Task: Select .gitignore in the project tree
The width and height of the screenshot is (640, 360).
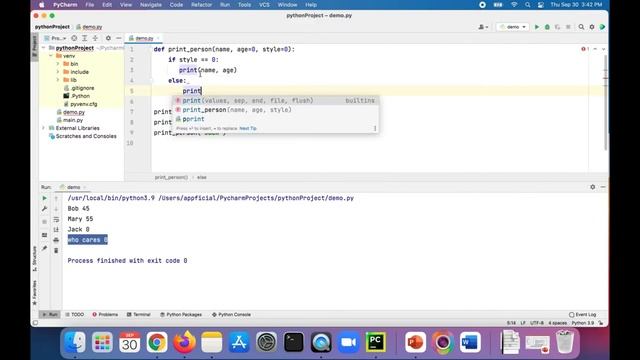Action: (x=82, y=88)
